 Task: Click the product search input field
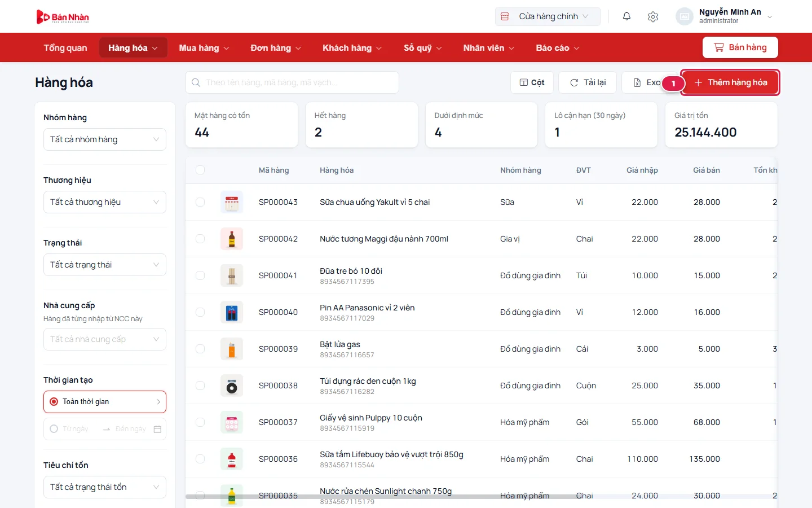point(292,82)
